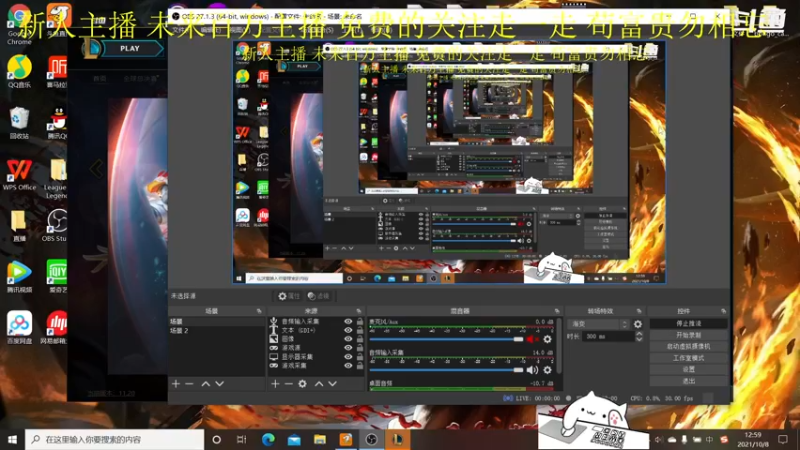Toggle visibility of 音频输入采集 source
800x450 pixels.
click(x=348, y=321)
